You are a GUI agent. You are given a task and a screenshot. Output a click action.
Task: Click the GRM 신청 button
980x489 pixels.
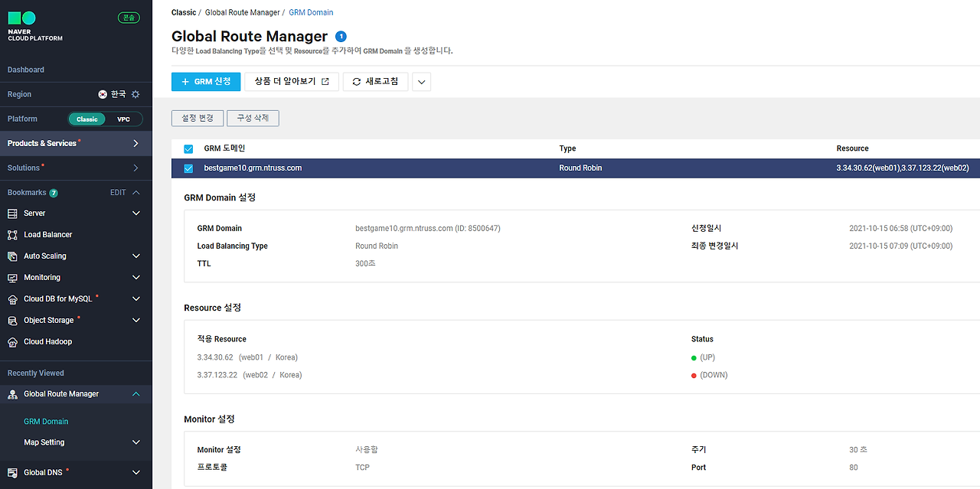click(x=206, y=82)
